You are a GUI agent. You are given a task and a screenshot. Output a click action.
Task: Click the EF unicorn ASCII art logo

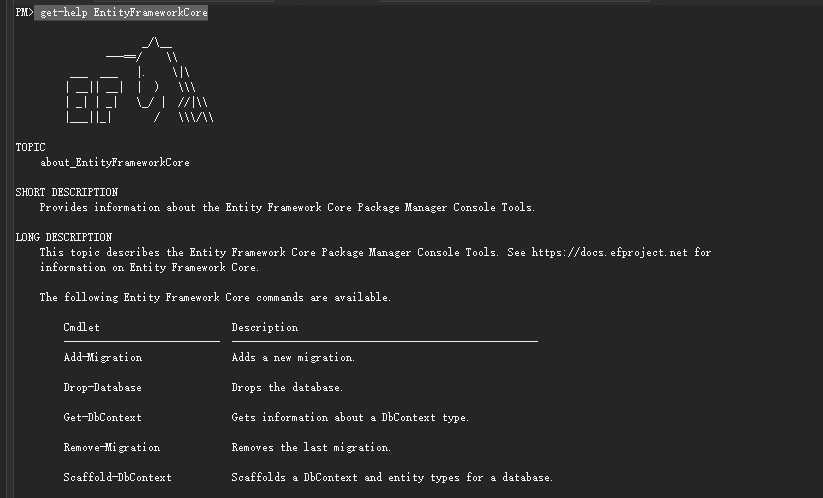click(140, 80)
